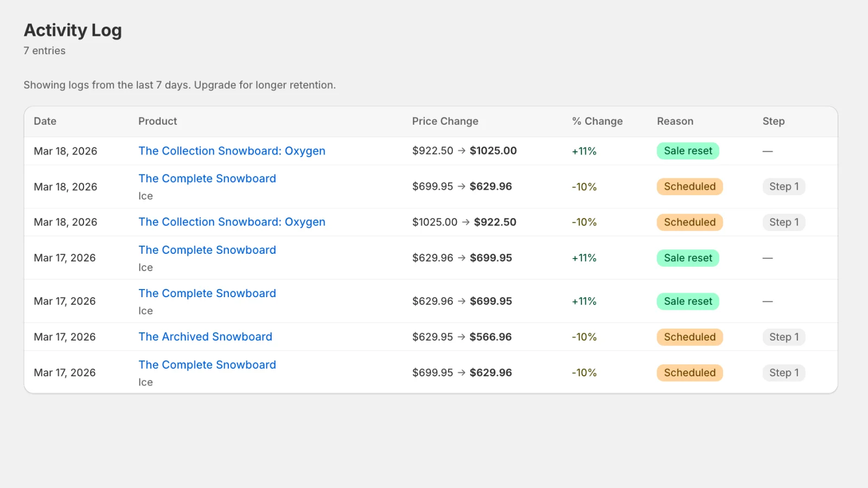Click the % Change column header
This screenshot has width=868, height=488.
[x=597, y=121]
